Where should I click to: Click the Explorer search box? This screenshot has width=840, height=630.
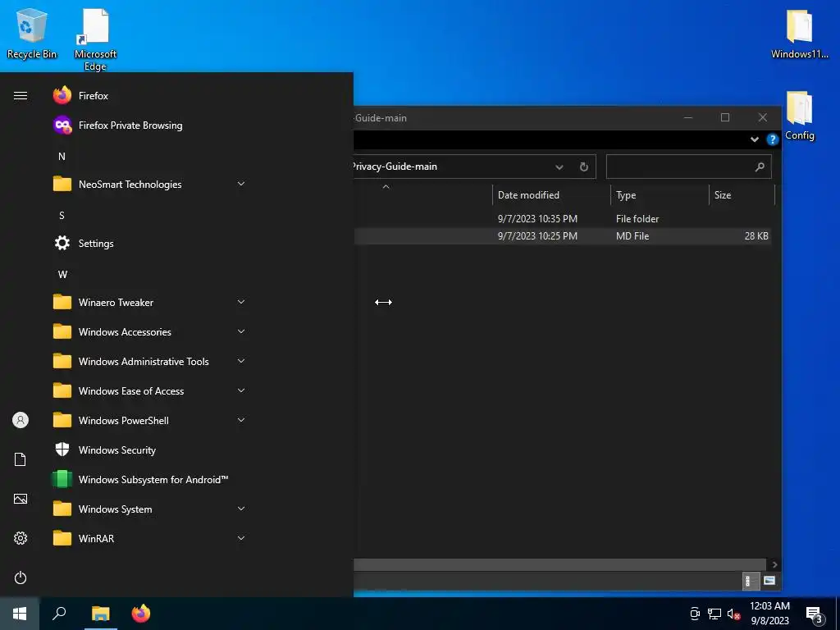[688, 167]
